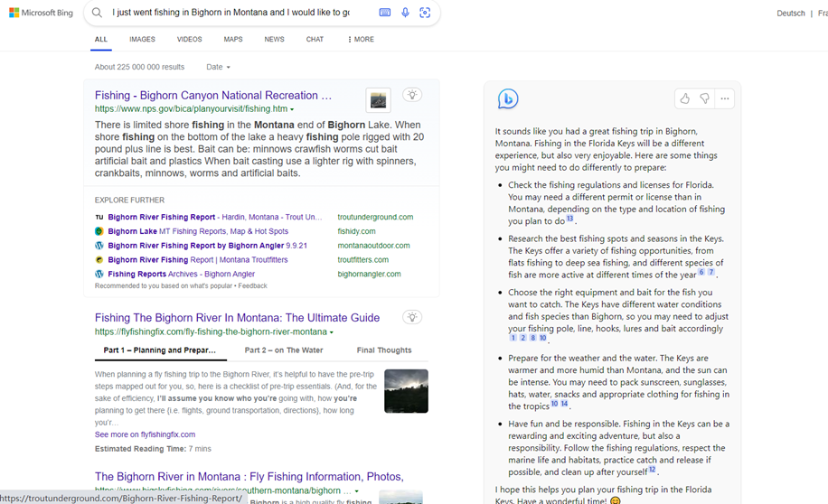Switch language to Deutsch
This screenshot has width=828, height=504.
pos(791,14)
